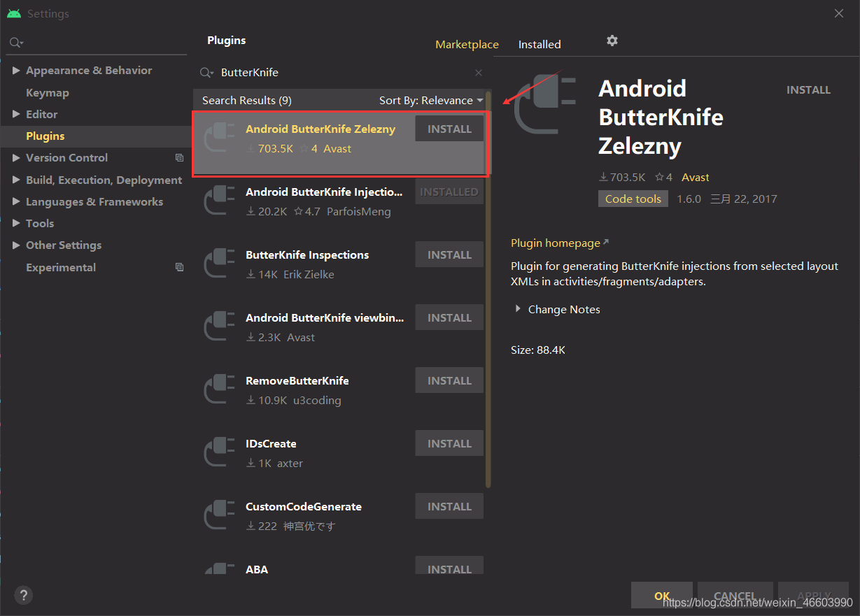Image resolution: width=860 pixels, height=616 pixels.
Task: Click the 1.6.0 version label
Action: 689,199
